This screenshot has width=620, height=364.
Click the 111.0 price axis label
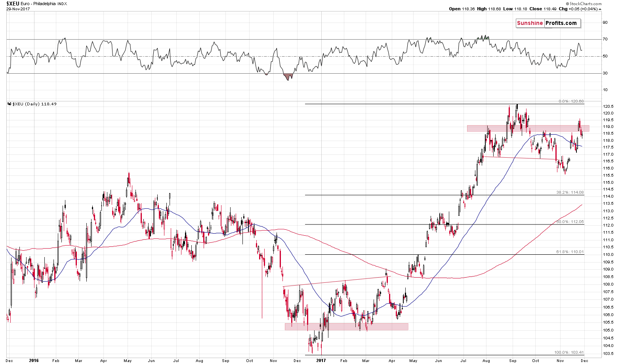pyautogui.click(x=608, y=240)
